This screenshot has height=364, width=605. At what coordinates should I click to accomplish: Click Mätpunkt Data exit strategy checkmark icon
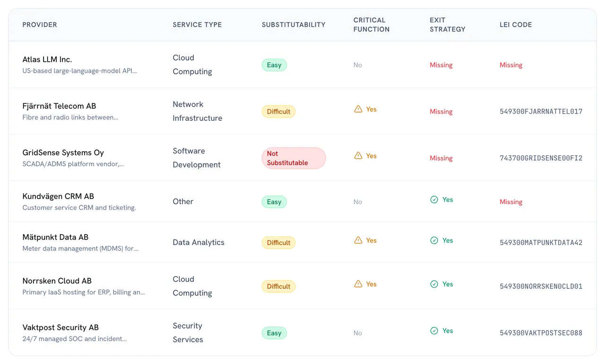click(434, 240)
